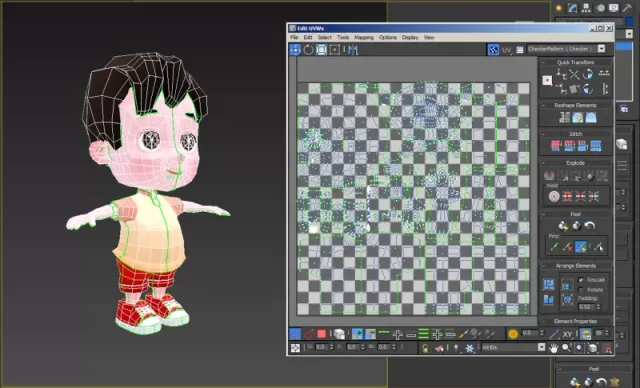Screen dimensions: 640x388
Task: Click the lock selection padlock icon
Action: (425, 348)
